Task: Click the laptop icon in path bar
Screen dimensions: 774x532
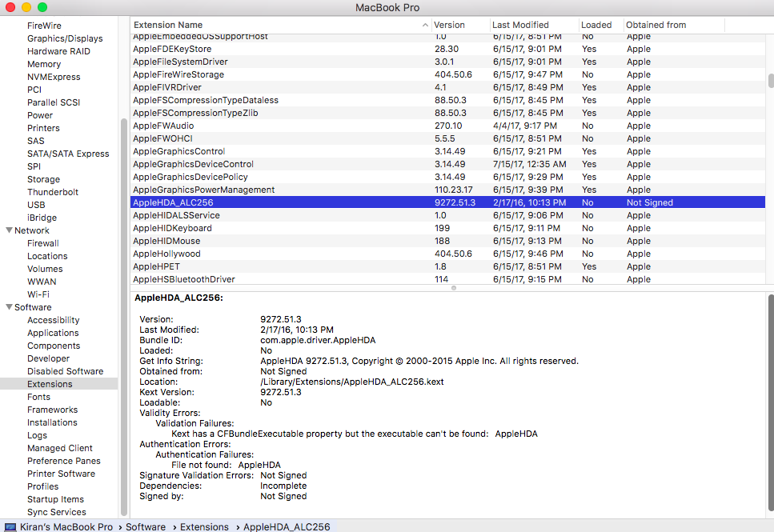Action: point(10,526)
